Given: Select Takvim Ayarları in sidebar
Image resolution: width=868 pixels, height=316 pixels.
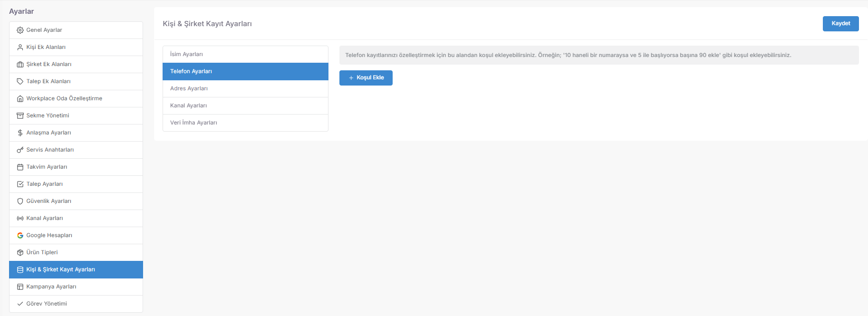Looking at the screenshot, I should [x=76, y=167].
